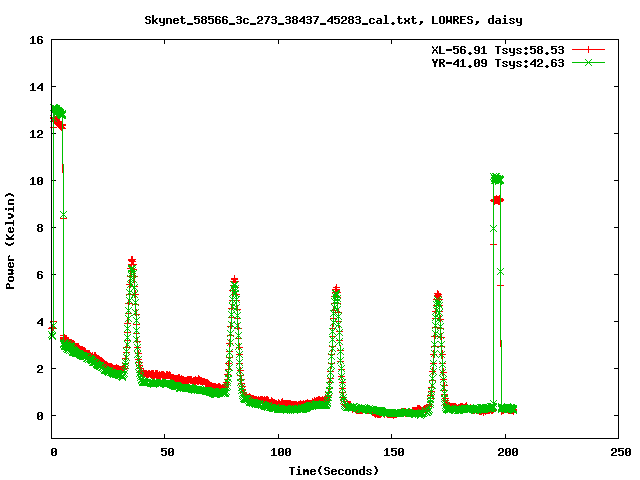Click the legend entry 'XL-56.91 Tsys:58.53'
Viewport: 640px width, 480px height.
[498, 50]
